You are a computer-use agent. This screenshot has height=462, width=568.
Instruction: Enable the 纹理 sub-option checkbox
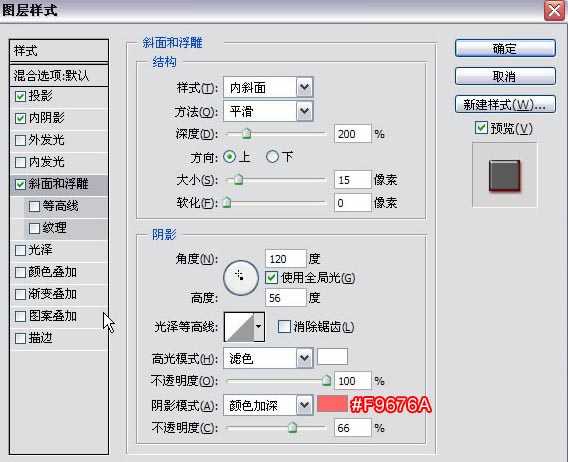[34, 228]
